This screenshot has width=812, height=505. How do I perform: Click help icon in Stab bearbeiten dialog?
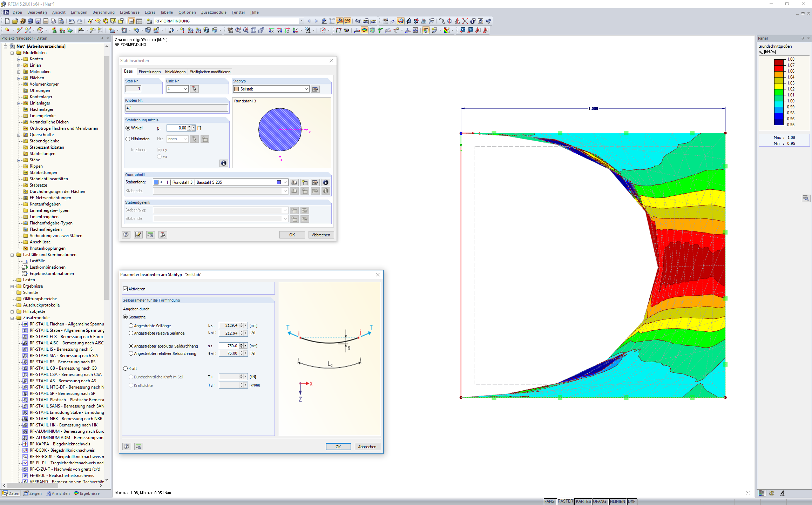tap(126, 235)
